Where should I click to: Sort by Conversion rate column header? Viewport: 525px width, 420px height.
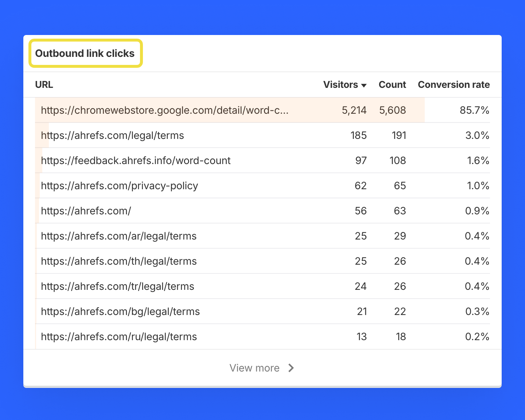(x=454, y=85)
